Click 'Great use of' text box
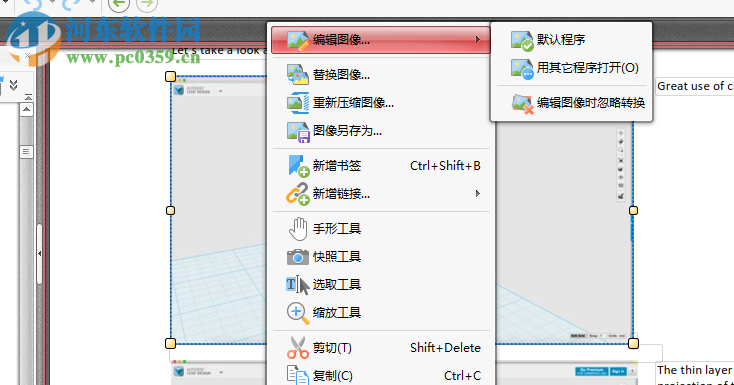Image resolution: width=734 pixels, height=385 pixels. click(x=695, y=86)
